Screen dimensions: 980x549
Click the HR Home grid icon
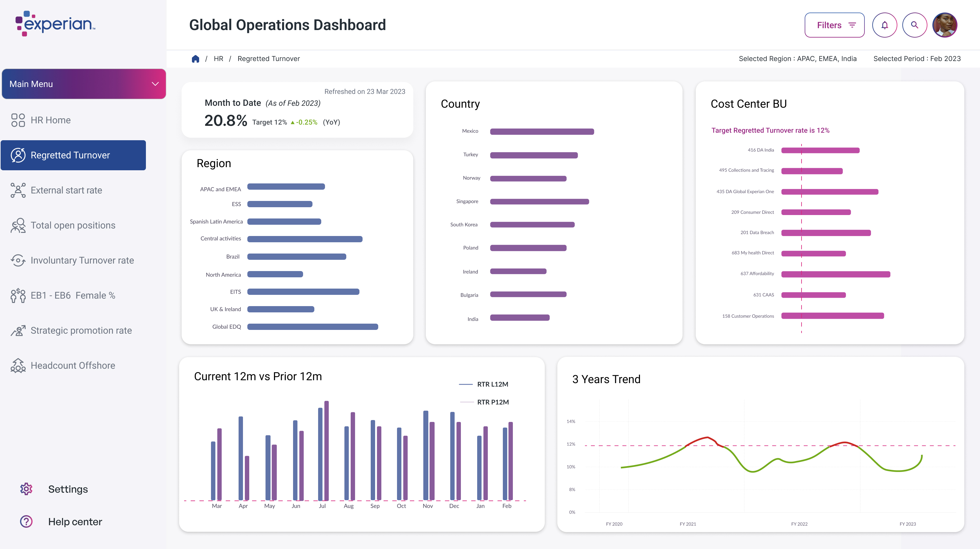coord(18,120)
